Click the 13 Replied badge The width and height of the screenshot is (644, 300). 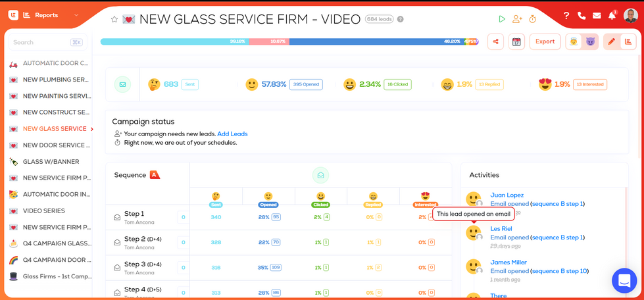pos(489,85)
